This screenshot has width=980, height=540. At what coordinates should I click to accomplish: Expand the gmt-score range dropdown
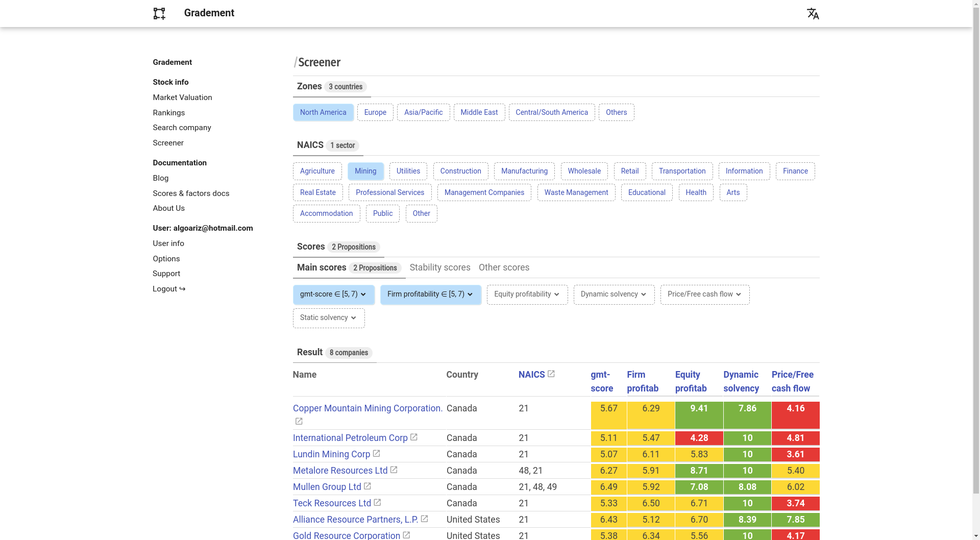click(x=334, y=294)
